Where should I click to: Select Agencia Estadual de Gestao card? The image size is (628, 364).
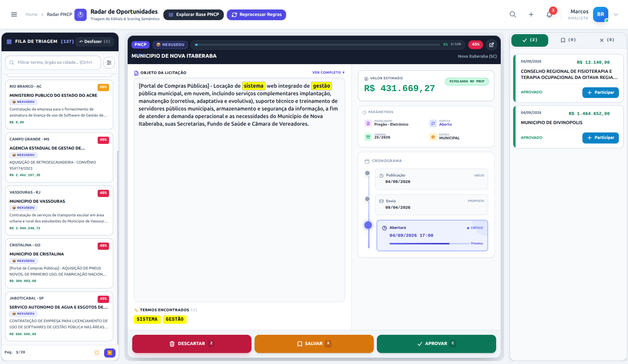pyautogui.click(x=59, y=158)
